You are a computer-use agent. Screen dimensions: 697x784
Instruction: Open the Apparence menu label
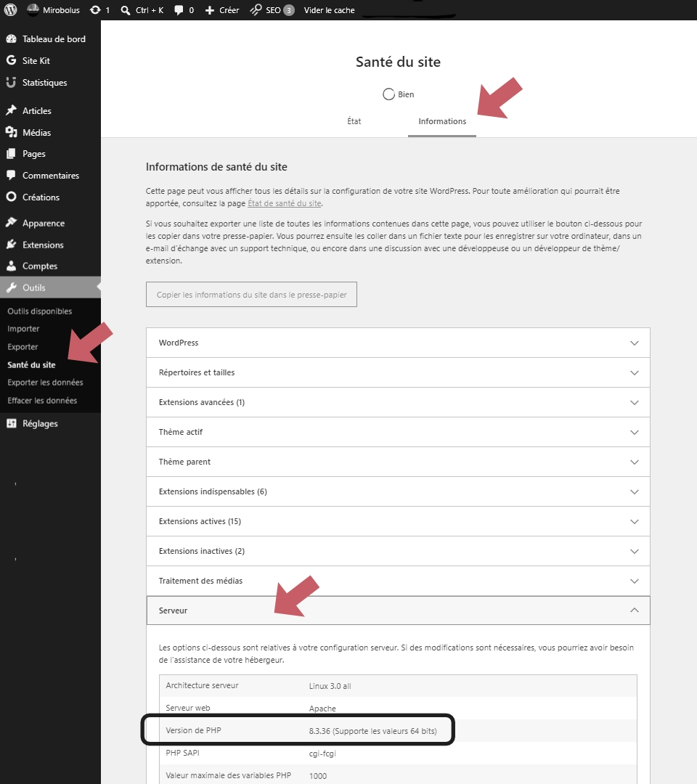44,223
